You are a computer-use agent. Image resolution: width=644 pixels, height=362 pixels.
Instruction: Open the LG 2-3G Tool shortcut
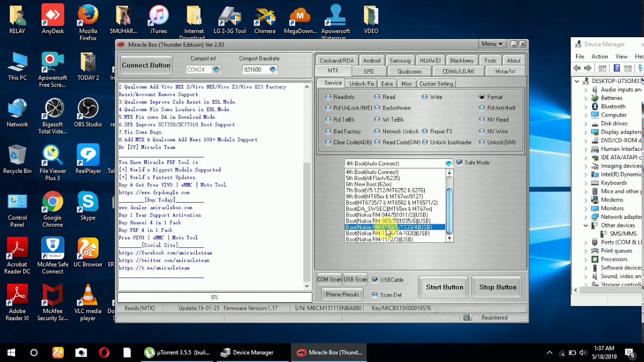click(229, 20)
